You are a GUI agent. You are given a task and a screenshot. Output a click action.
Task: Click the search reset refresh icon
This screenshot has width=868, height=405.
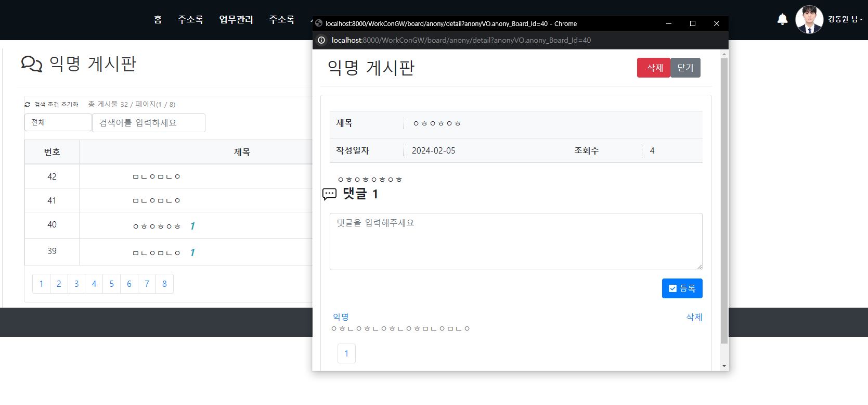pos(28,105)
